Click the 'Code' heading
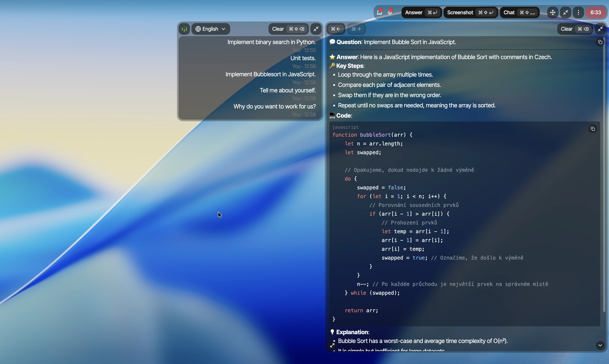609x364 pixels. [x=344, y=116]
